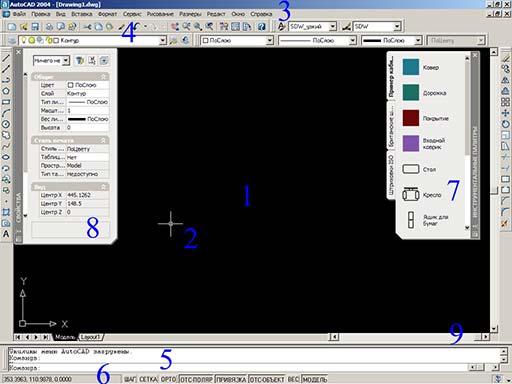Toggle МОДЕЛЬ space button

315,379
